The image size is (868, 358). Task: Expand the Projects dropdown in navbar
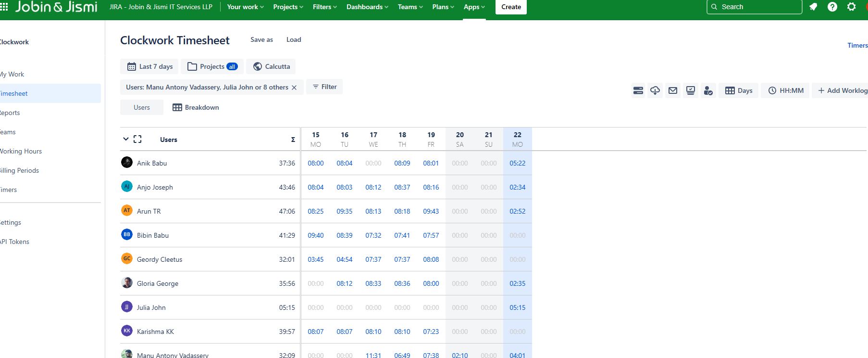(288, 7)
